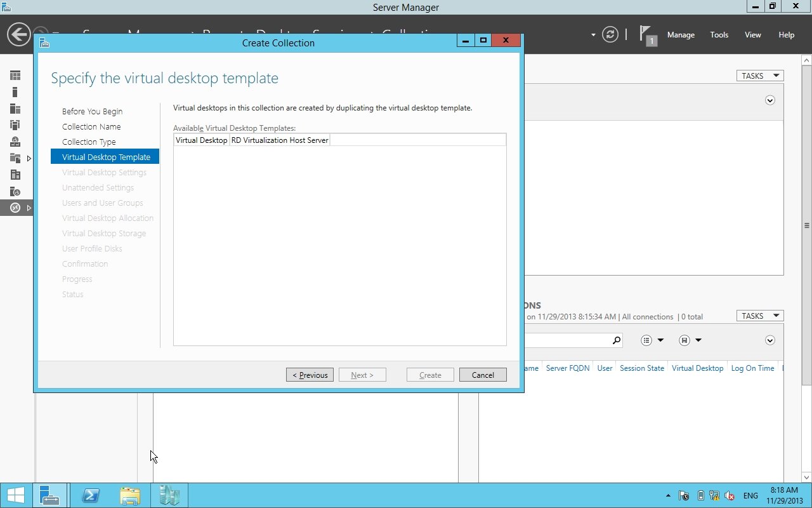This screenshot has height=508, width=812.
Task: Open the Help menu
Action: (x=787, y=35)
